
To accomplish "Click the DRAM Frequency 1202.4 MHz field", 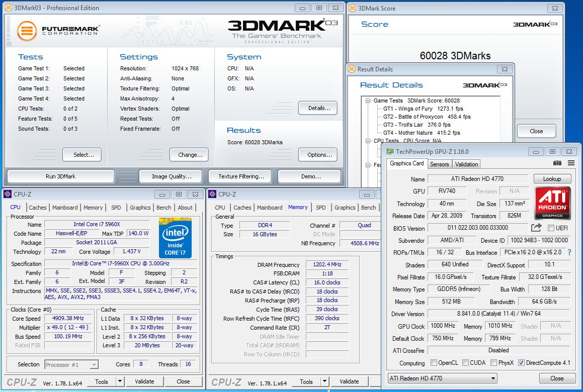I will point(327,264).
